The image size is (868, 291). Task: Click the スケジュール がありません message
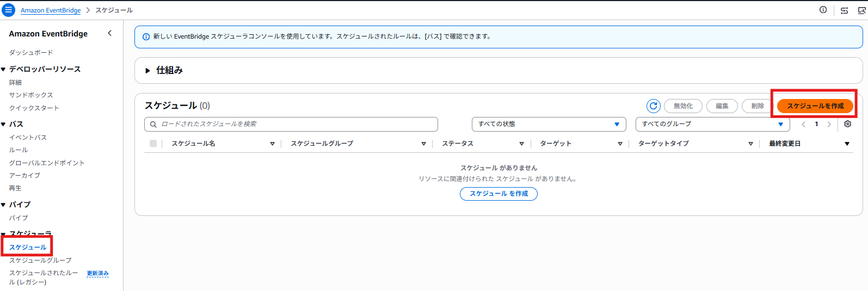[498, 168]
